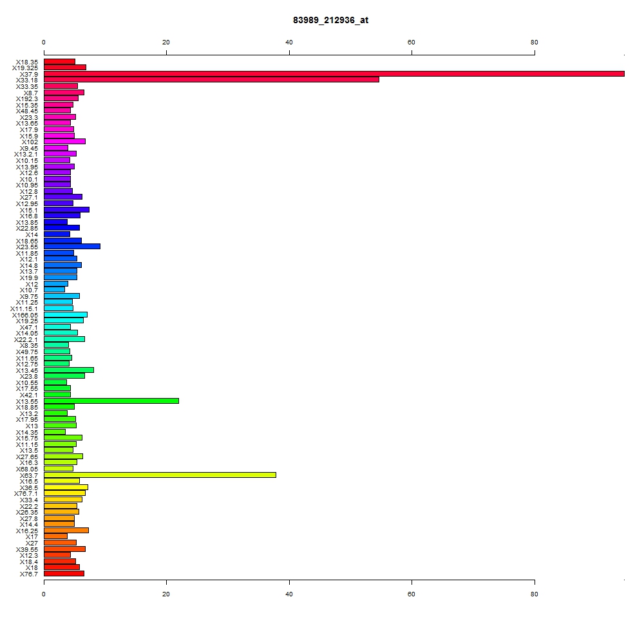Viewport: 644px width, 644px height.
Task: Click the X49.75 row label
Action: [x=26, y=352]
